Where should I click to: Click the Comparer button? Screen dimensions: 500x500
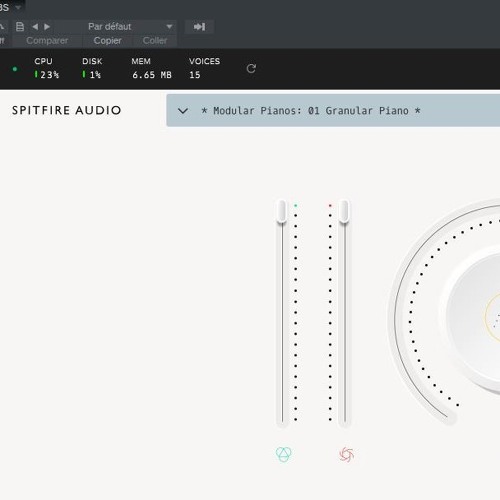pos(47,41)
